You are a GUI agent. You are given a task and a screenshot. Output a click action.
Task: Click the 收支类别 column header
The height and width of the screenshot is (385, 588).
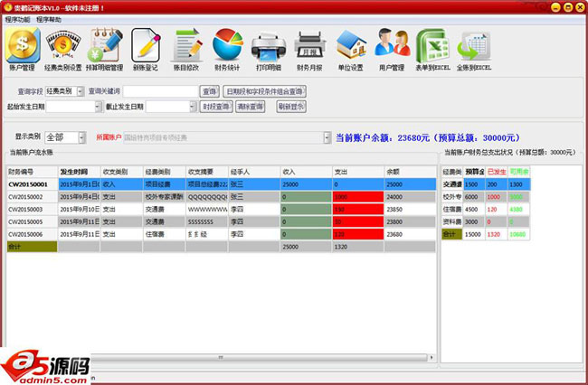click(x=121, y=172)
